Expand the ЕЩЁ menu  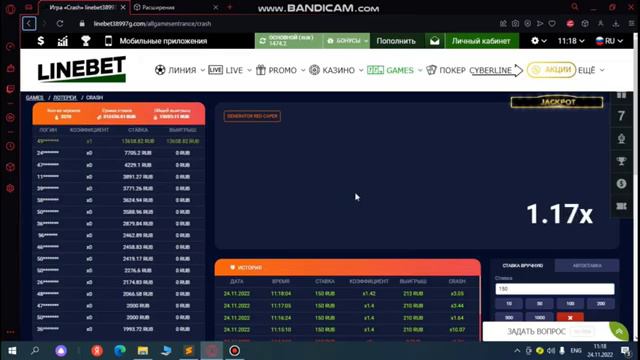pos(591,70)
